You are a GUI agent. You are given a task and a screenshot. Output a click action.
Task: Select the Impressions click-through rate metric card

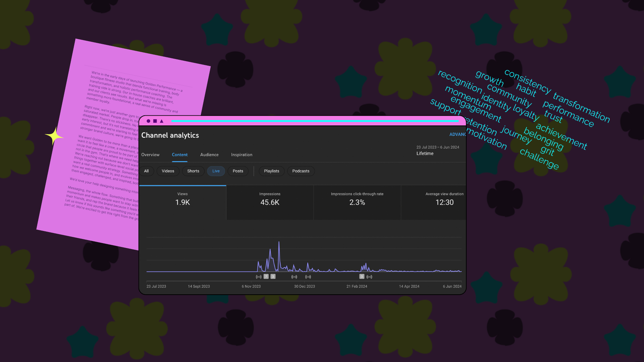357,202
